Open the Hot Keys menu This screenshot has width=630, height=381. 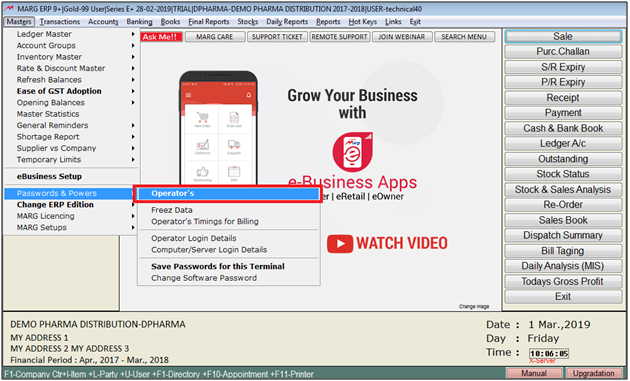click(x=362, y=22)
